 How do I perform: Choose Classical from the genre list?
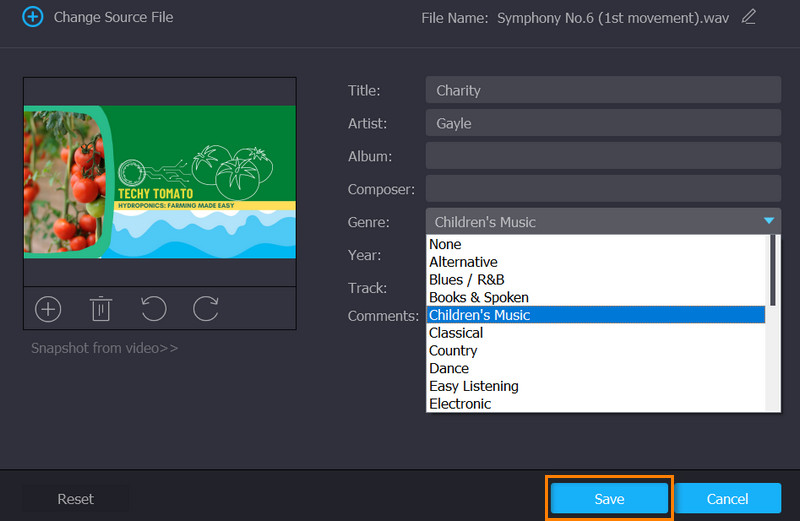point(456,333)
